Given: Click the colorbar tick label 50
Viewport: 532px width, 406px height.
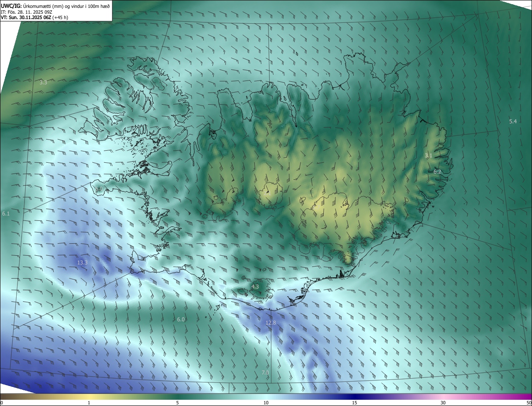Looking at the screenshot, I should point(529,403).
